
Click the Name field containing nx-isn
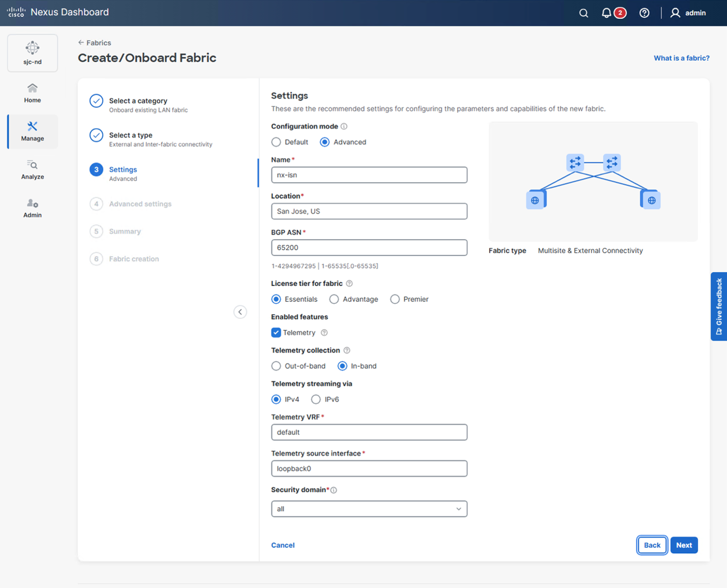pyautogui.click(x=369, y=175)
